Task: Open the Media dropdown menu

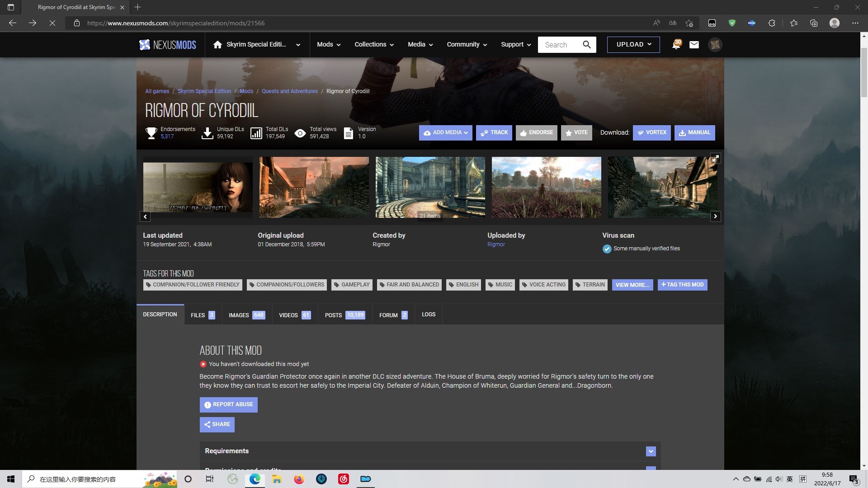Action: (x=420, y=44)
